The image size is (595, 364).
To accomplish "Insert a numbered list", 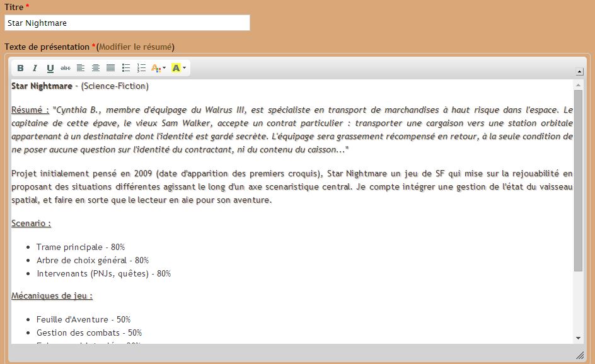I will tap(141, 68).
